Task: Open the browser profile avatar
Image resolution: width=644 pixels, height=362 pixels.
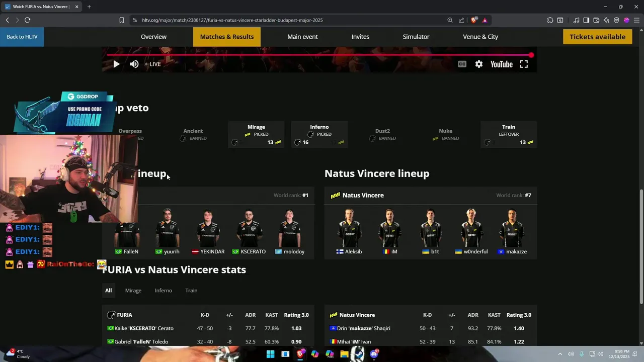Action: coord(626,20)
